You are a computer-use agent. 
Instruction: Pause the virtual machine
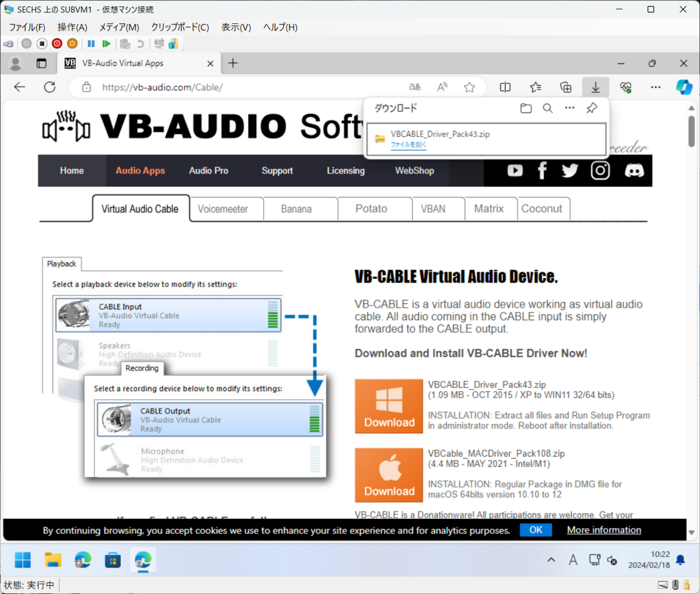tap(91, 44)
